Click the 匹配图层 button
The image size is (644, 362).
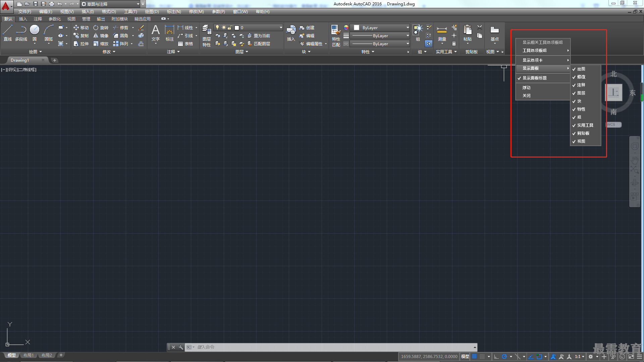point(259,44)
